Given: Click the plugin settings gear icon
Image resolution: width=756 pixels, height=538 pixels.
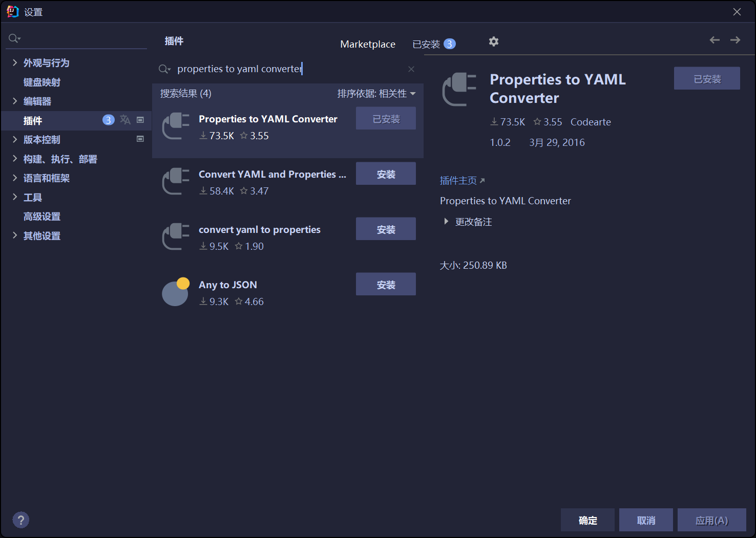Looking at the screenshot, I should point(493,41).
